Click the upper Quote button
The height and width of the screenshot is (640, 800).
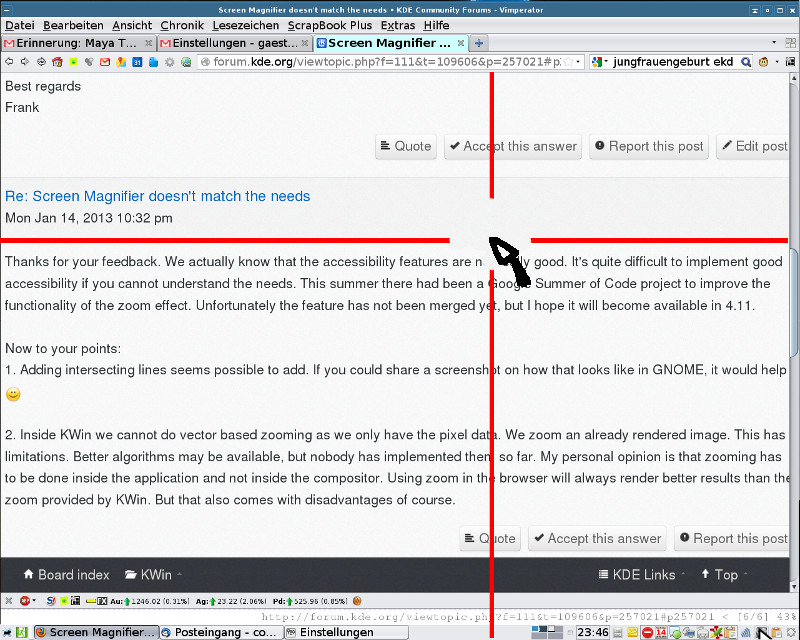point(405,146)
